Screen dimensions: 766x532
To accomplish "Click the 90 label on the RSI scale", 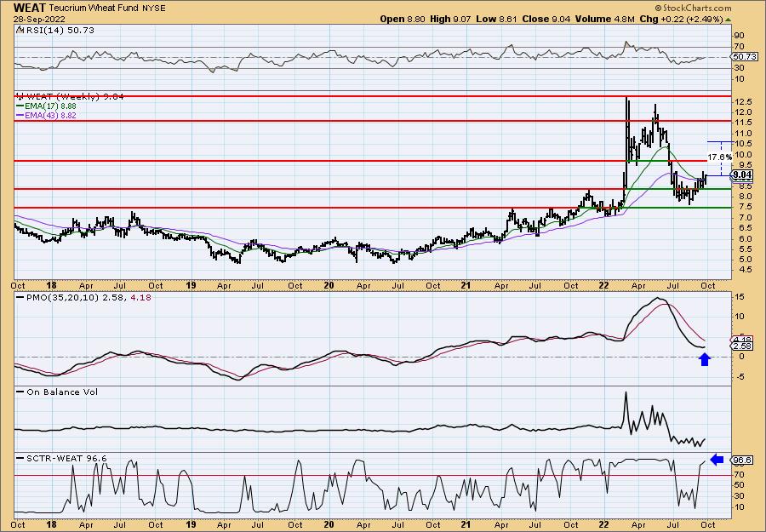I will tap(739, 36).
